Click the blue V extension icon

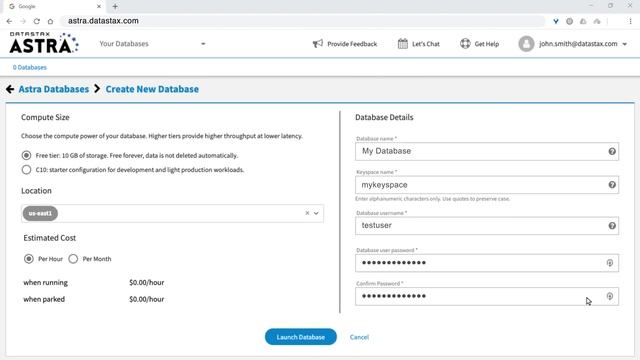point(556,21)
